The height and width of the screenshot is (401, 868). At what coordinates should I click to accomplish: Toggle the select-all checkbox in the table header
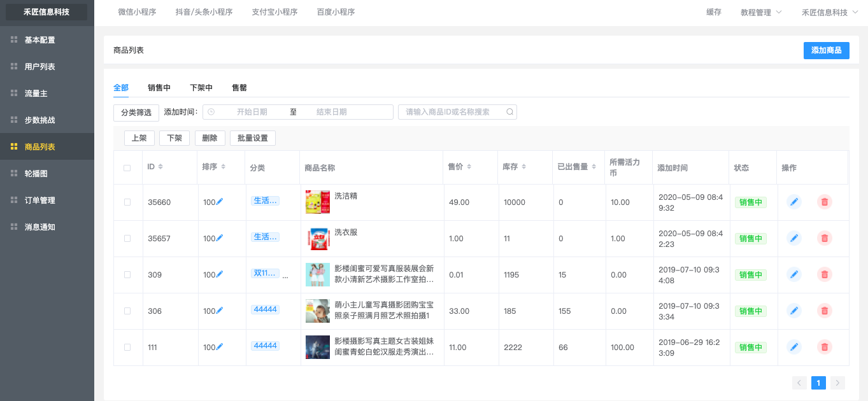(x=127, y=168)
